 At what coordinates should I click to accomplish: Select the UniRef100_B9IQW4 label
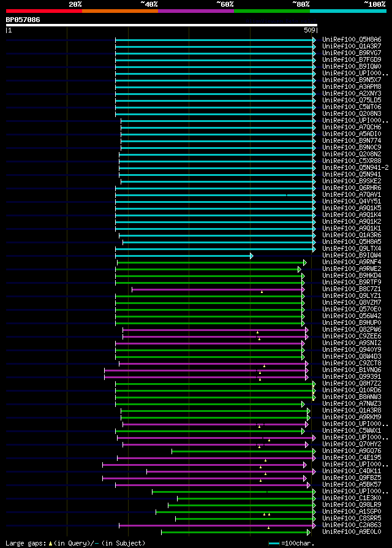(x=352, y=255)
